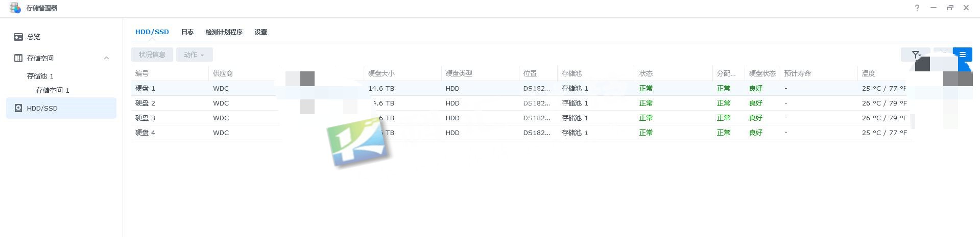Switch to list view icon

click(962, 55)
